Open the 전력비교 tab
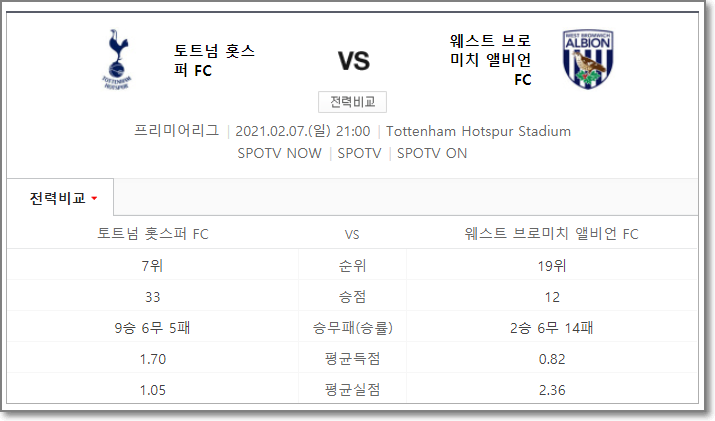Image resolution: width=715 pixels, height=421 pixels. [x=60, y=198]
